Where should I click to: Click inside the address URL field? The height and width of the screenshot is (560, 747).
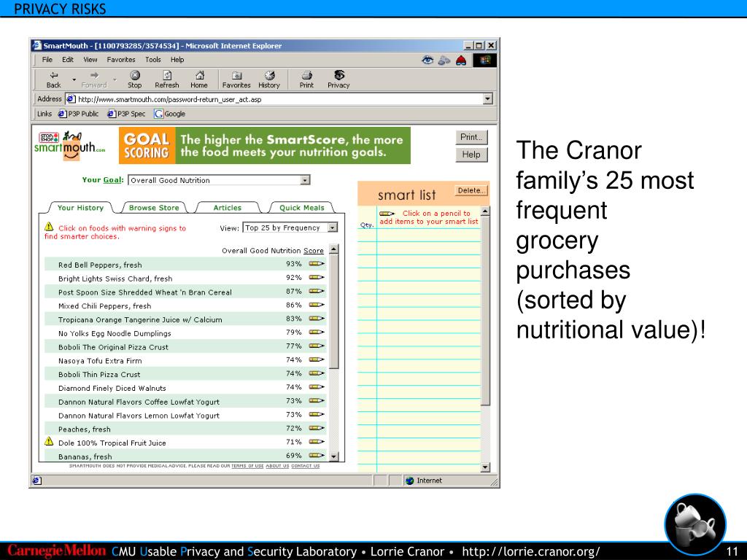tap(279, 99)
